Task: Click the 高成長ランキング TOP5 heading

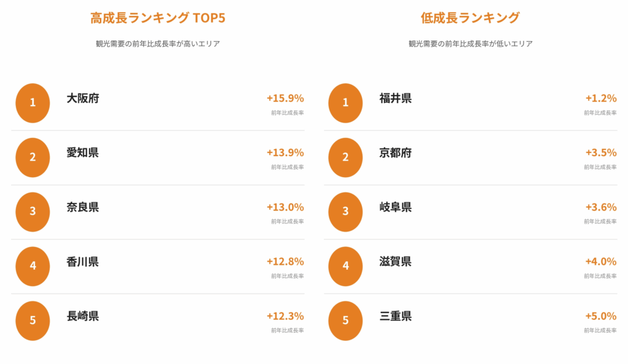Action: [x=158, y=18]
